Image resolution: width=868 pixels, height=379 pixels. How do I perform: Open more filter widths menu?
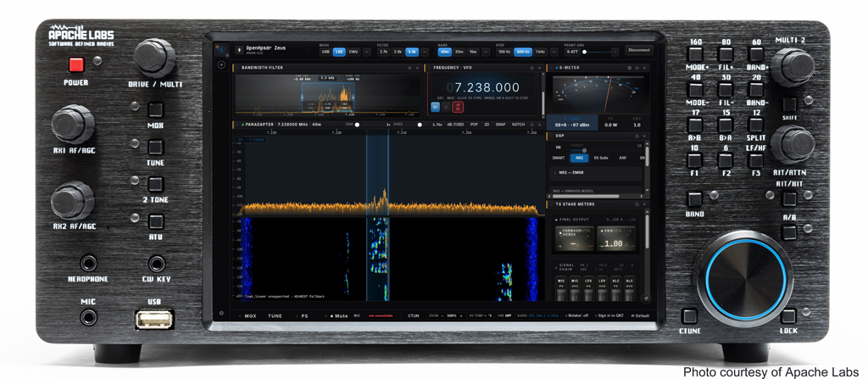[425, 52]
